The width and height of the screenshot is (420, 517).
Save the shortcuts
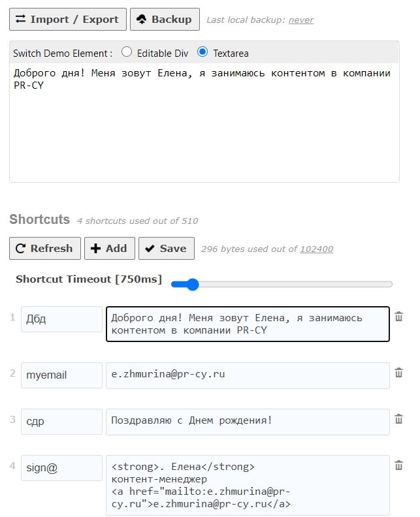point(166,248)
